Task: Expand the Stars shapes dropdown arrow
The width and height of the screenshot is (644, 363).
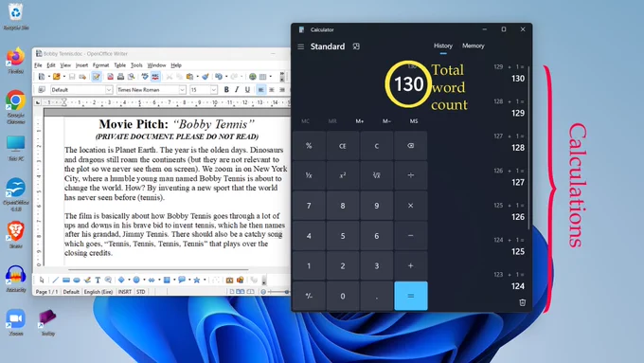Action: click(205, 280)
